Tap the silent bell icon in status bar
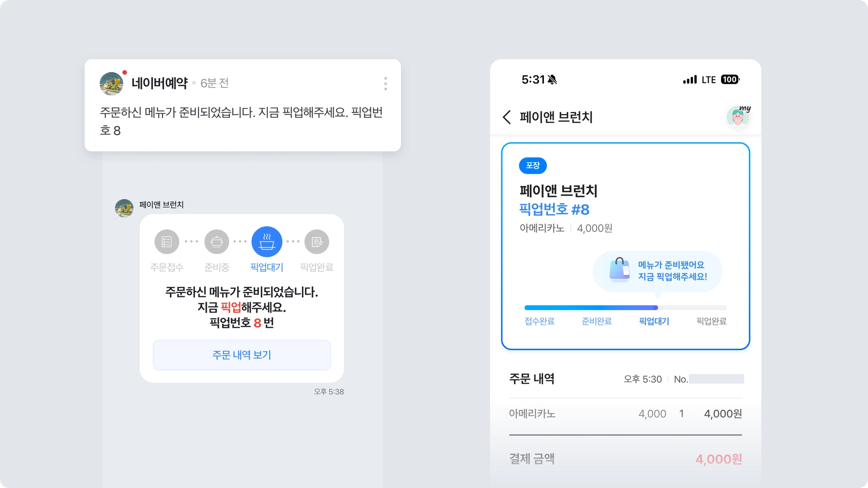The image size is (868, 488). (x=552, y=80)
